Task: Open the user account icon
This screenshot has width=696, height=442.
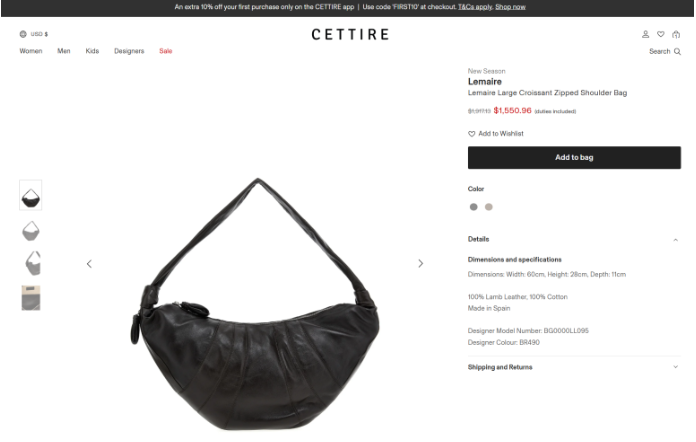Action: click(645, 34)
